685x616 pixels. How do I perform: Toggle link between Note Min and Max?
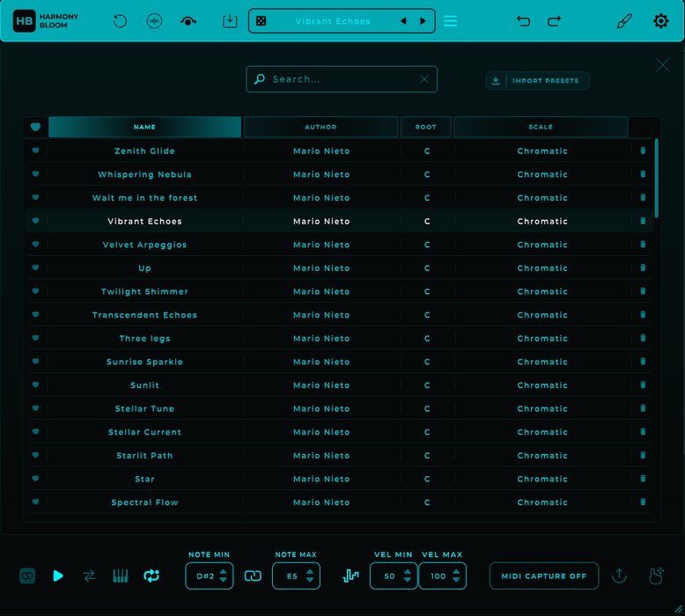tap(253, 576)
